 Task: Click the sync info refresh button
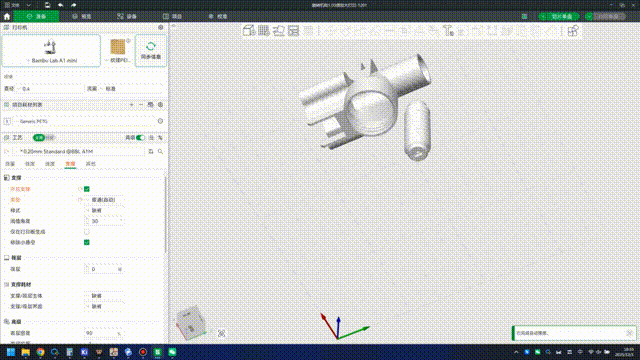pos(151,50)
